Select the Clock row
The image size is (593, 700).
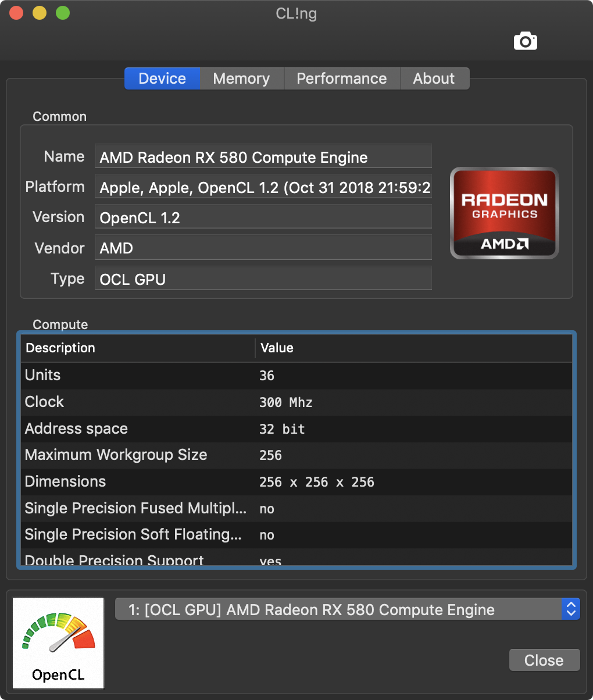point(296,402)
